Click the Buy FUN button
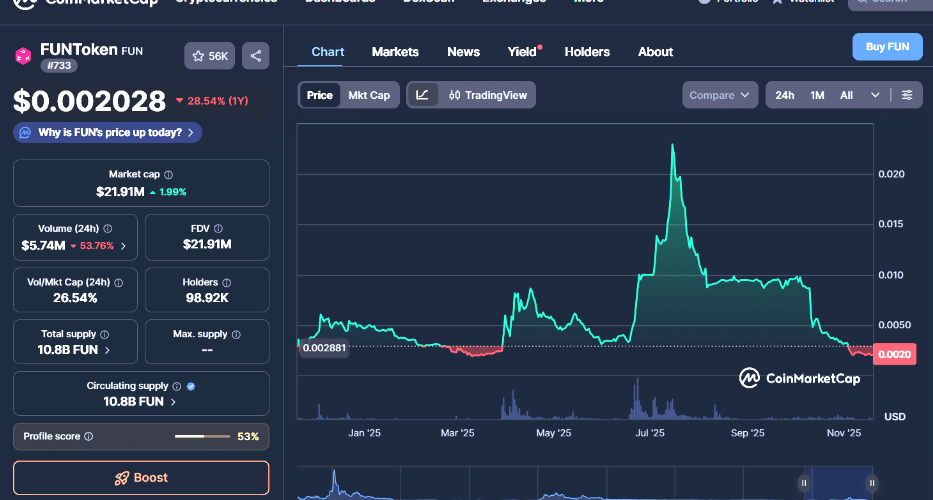This screenshot has width=933, height=500. pyautogui.click(x=886, y=47)
